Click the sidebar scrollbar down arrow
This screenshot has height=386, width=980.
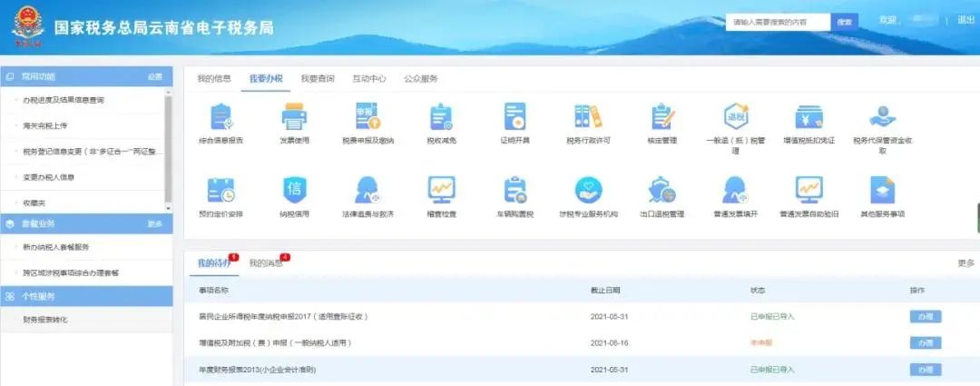pyautogui.click(x=168, y=208)
